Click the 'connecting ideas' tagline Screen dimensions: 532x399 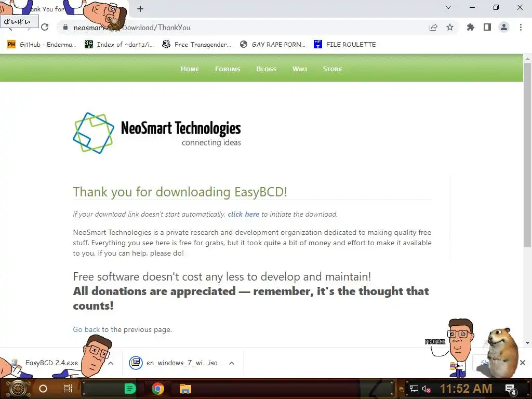(211, 142)
